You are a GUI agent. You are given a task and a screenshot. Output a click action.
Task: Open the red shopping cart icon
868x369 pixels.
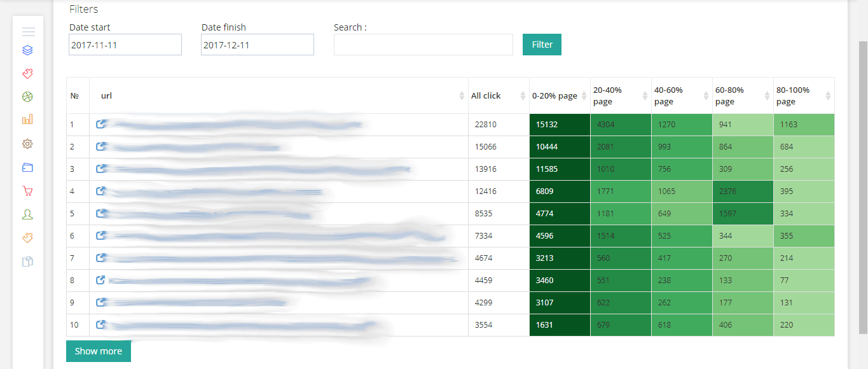(x=27, y=191)
